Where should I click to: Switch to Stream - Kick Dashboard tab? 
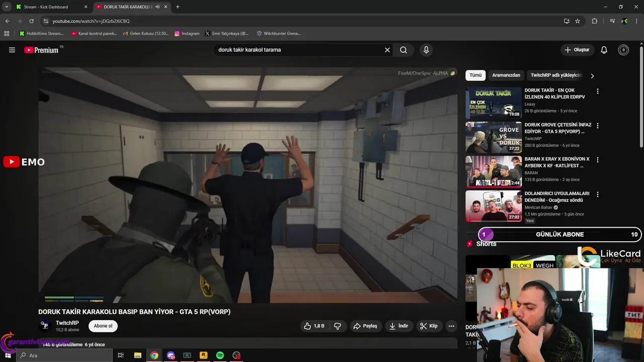(46, 7)
